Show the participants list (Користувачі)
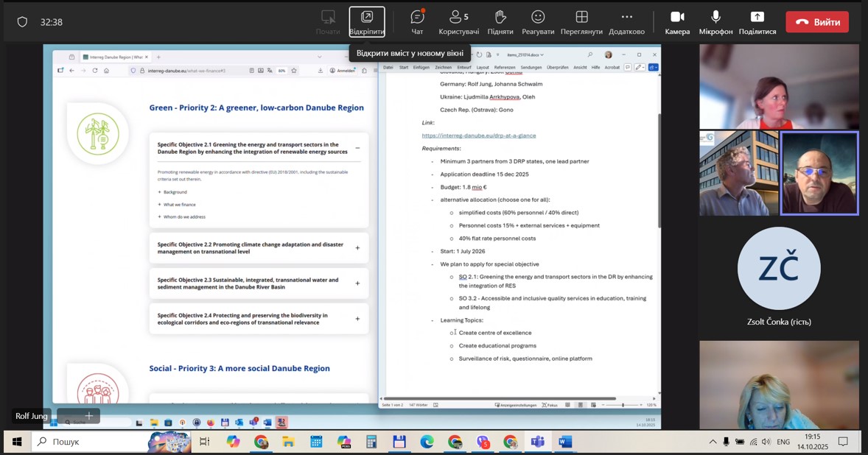This screenshot has height=455, width=868. pos(458,22)
